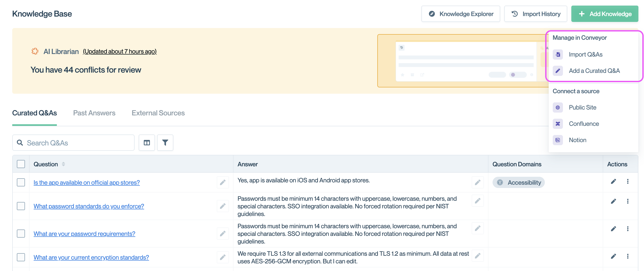Screen dimensions: 644x271
Task: Edit the answer for 'password requirements' row
Action: pos(478,228)
